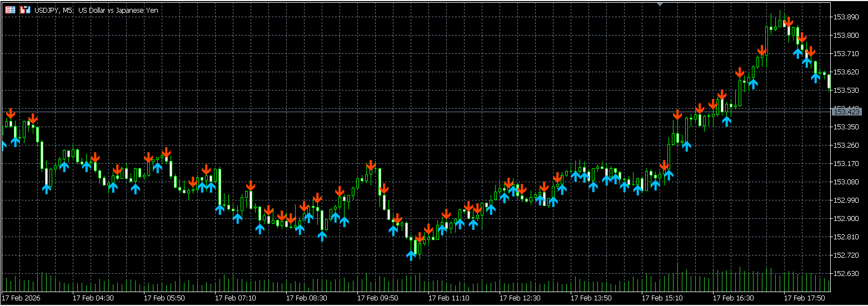This screenshot has width=868, height=306.
Task: Select the lowest blue up arrow on chart
Action: click(x=411, y=255)
